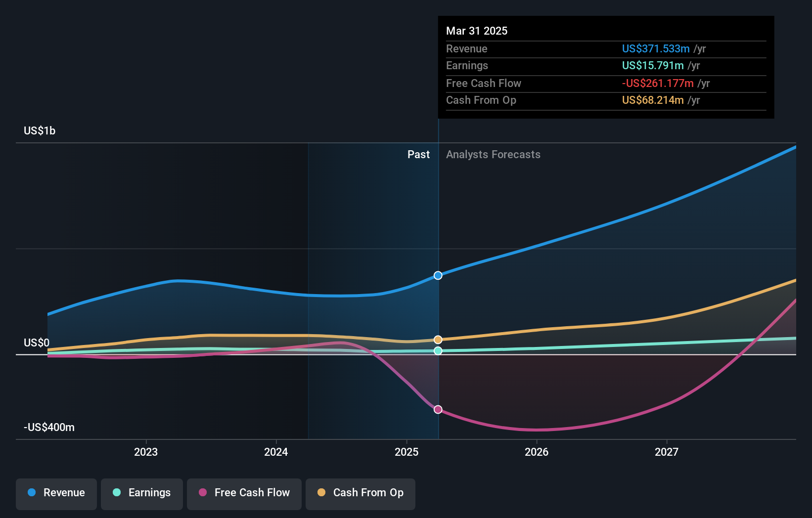Click the blue Revenue data point marker
The height and width of the screenshot is (518, 812).
point(438,275)
